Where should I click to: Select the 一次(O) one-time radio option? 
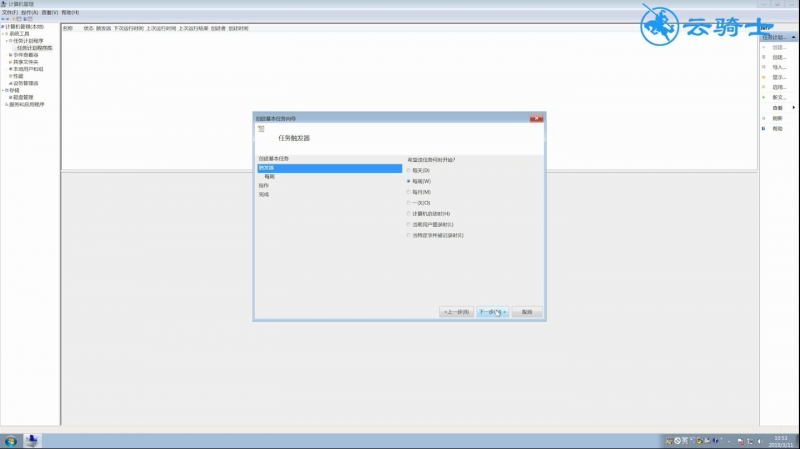pyautogui.click(x=409, y=203)
